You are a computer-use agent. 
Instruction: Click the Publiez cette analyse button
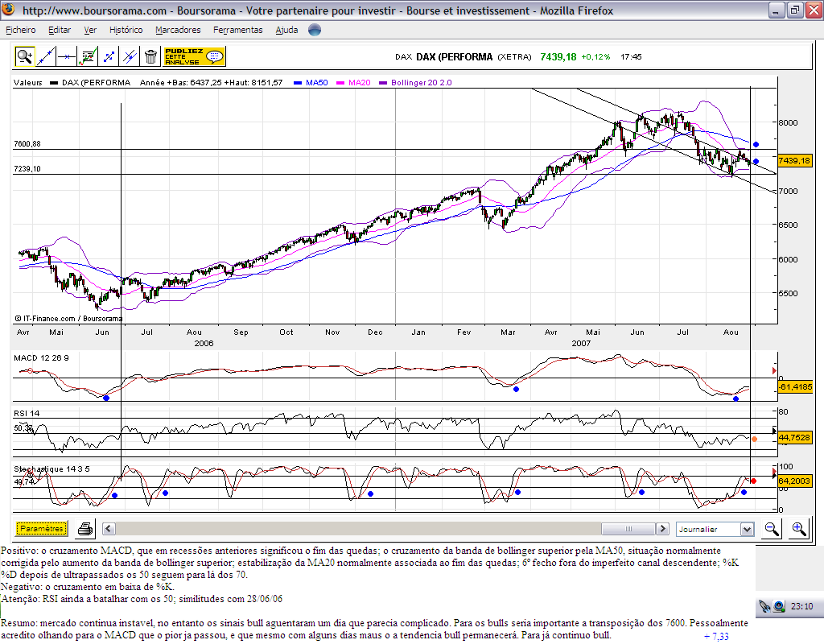coord(195,56)
